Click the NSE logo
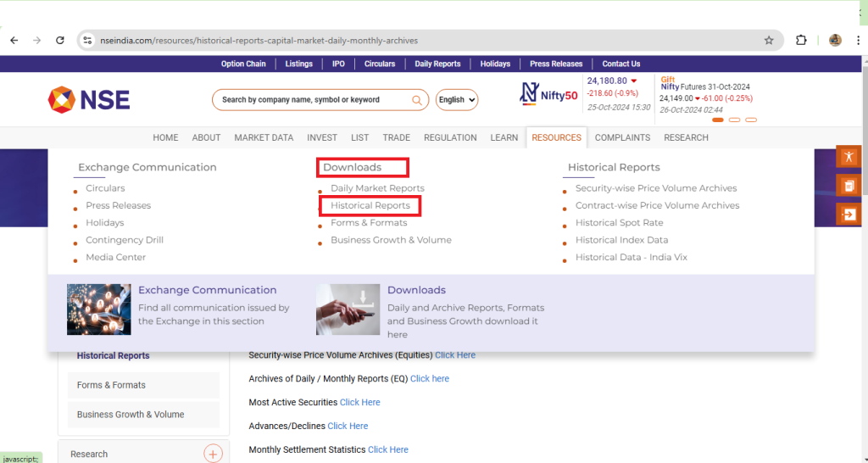Screen dimensions: 868x463 coord(88,100)
